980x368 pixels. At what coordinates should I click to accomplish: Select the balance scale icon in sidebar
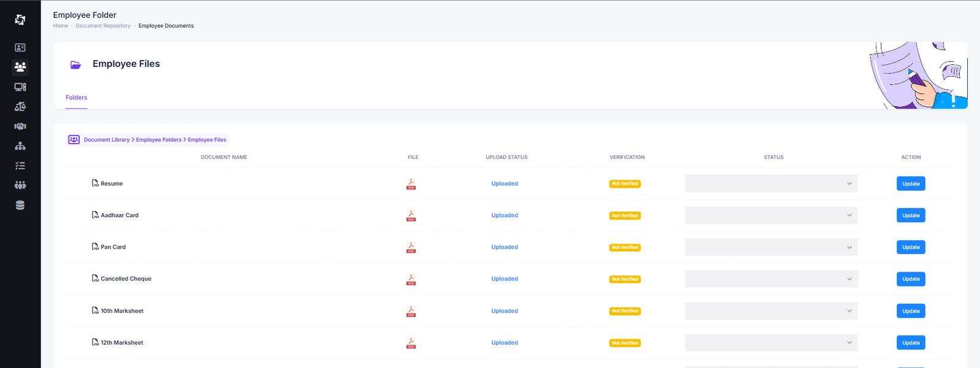(x=20, y=107)
